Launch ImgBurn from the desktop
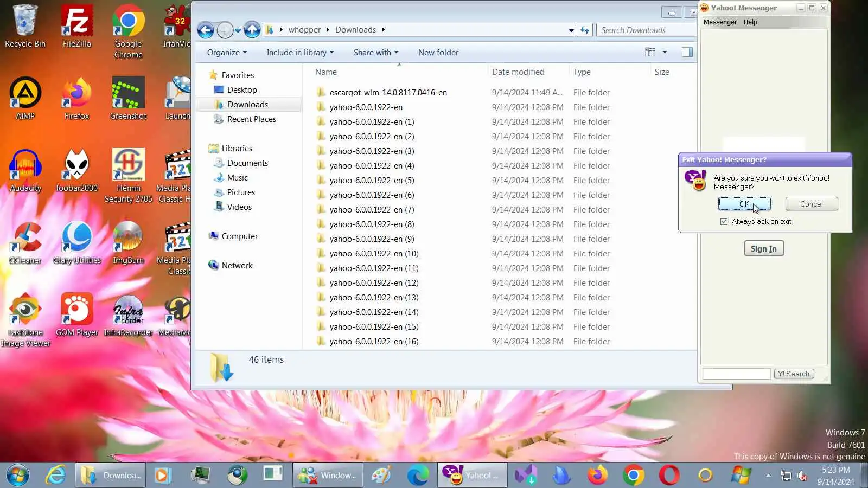 128,242
